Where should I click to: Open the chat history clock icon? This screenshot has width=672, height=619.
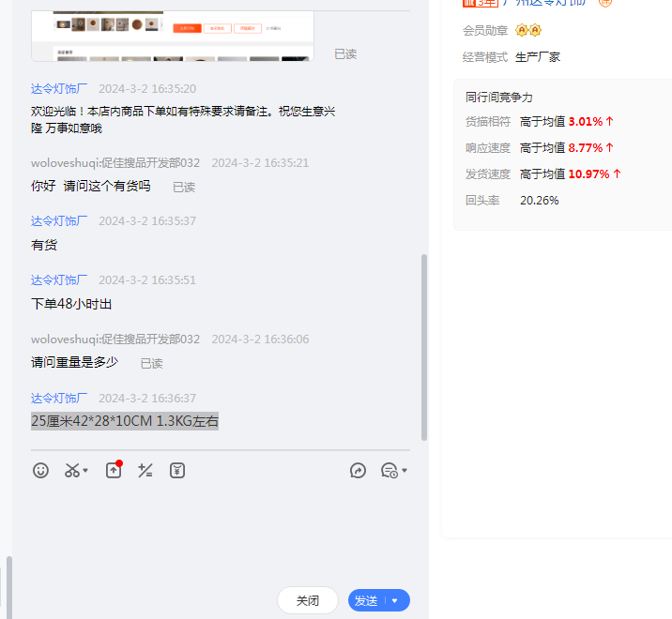[x=389, y=471]
